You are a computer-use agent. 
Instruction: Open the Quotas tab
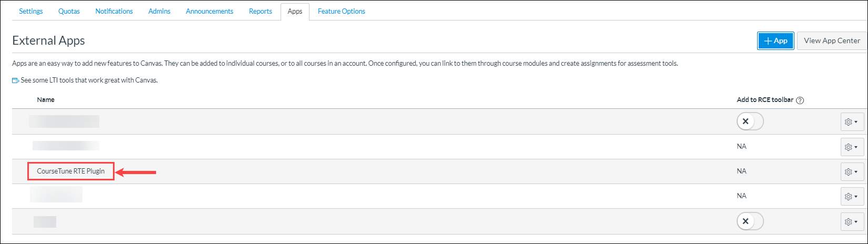[x=69, y=11]
